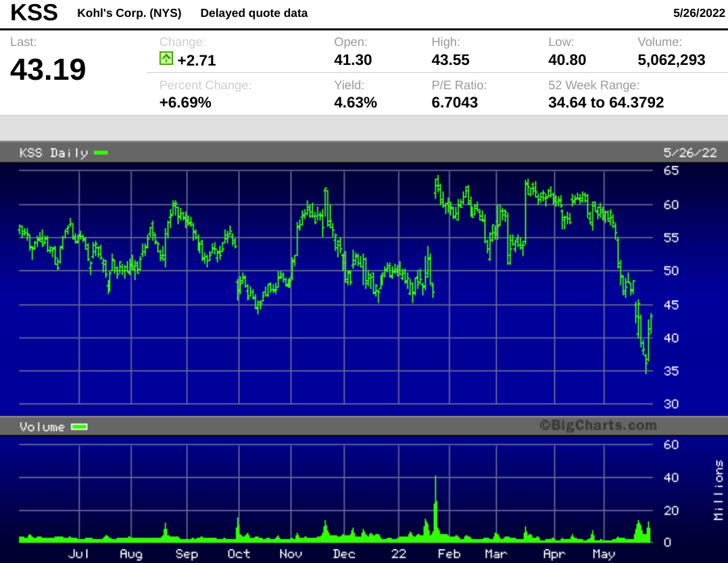Click the green Volume legend swatch
Image resolution: width=728 pixels, height=563 pixels.
click(79, 426)
